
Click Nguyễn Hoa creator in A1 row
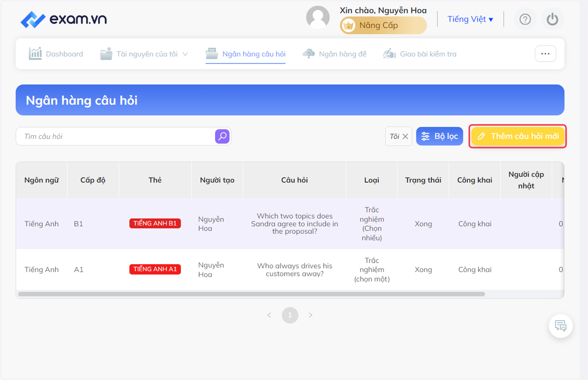pyautogui.click(x=211, y=269)
